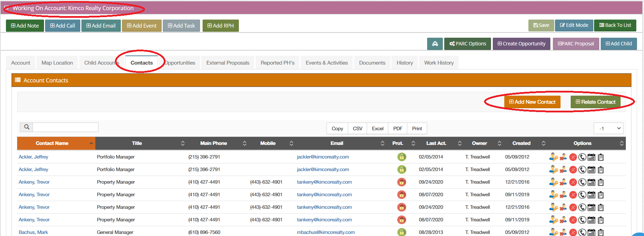Click Add New Contact button
This screenshot has height=236, width=644.
[532, 102]
